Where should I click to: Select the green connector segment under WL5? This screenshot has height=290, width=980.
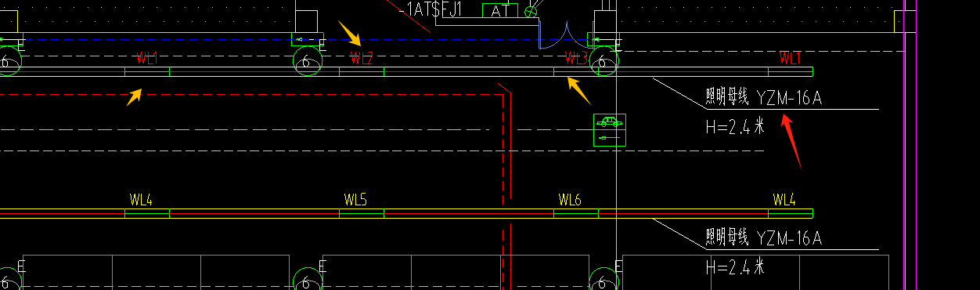pyautogui.click(x=361, y=213)
